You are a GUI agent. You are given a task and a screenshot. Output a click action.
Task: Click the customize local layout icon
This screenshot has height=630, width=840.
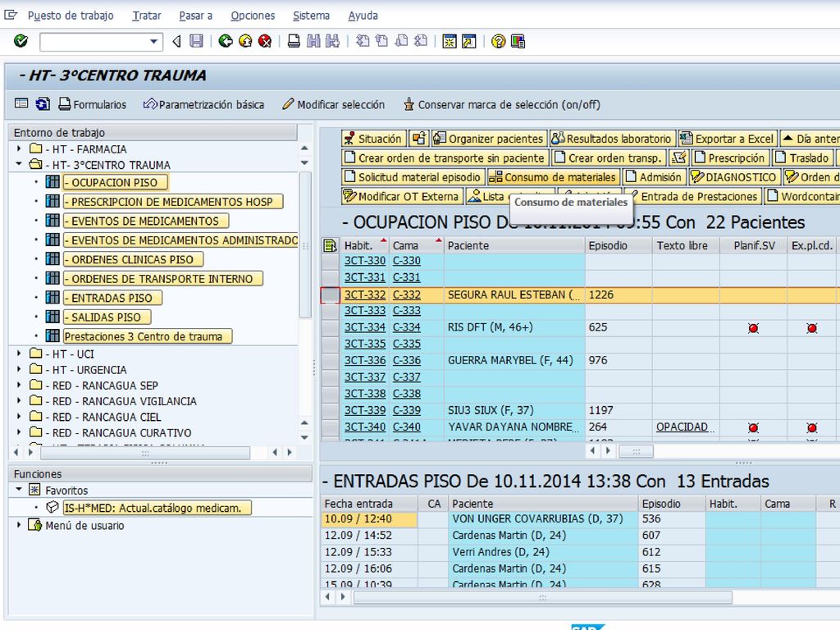tap(518, 41)
